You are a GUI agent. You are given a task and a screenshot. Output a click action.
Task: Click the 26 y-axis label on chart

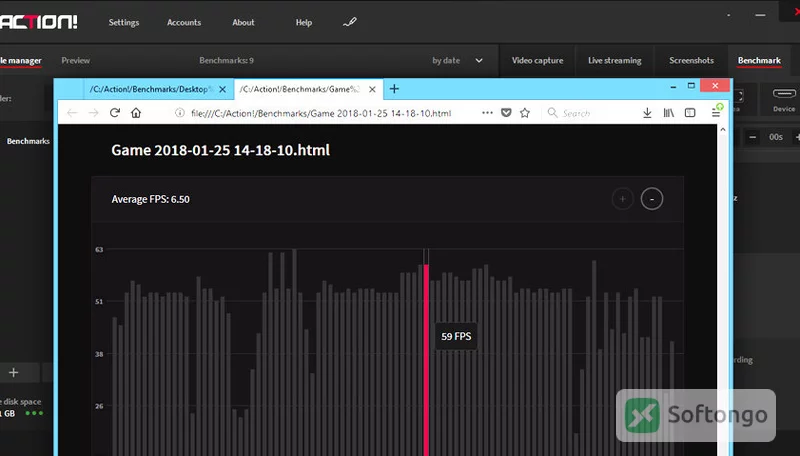pos(99,406)
